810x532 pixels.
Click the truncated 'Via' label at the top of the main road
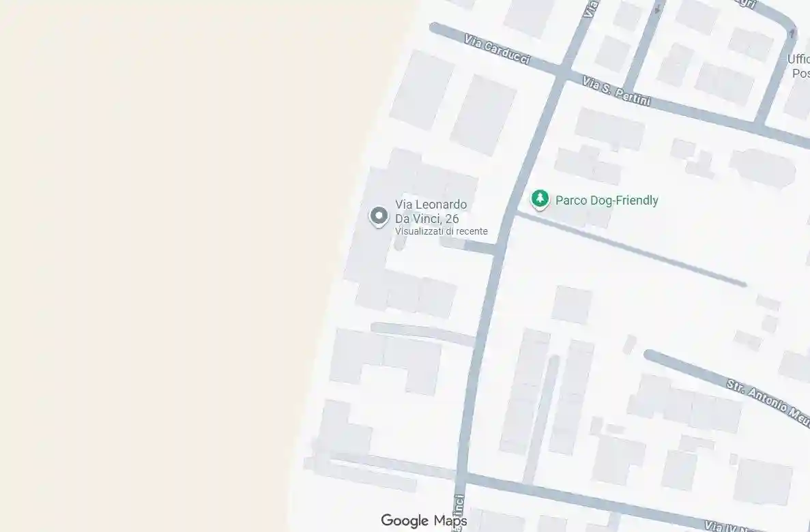pos(591,9)
